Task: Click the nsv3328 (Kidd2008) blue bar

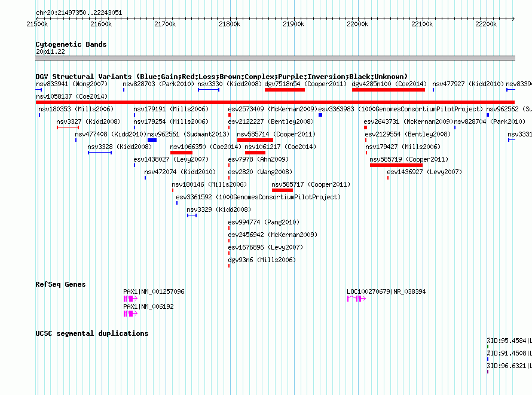Action: 100,153
